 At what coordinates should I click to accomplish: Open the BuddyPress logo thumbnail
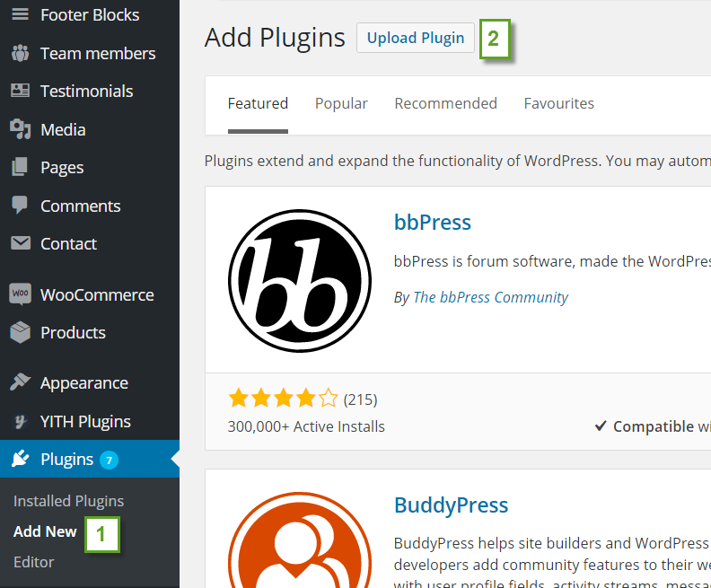[300, 540]
